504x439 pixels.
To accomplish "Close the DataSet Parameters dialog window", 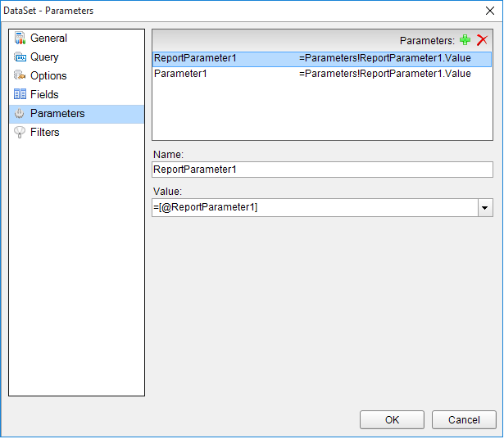I will (489, 11).
